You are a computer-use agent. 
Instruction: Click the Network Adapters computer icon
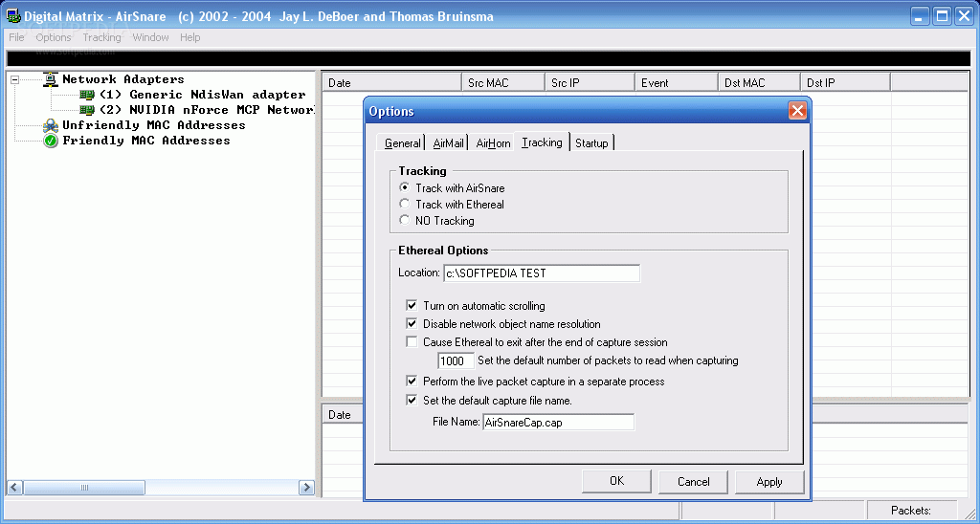(51, 79)
